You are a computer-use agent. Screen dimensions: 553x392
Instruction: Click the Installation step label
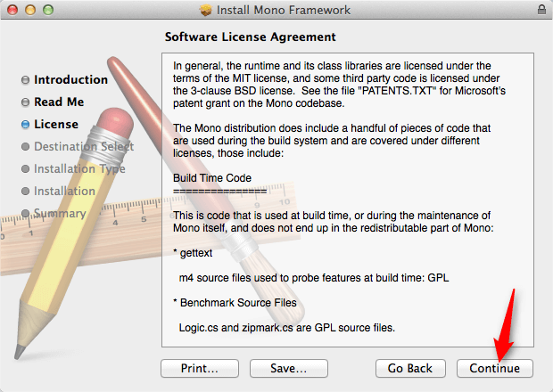(x=64, y=191)
